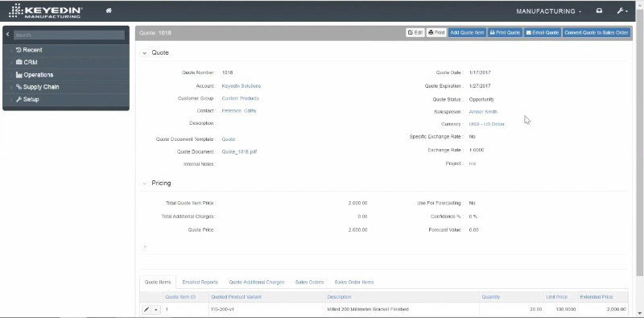Image resolution: width=644 pixels, height=318 pixels.
Task: Open the Manufacturing module dropdown
Action: click(x=548, y=11)
